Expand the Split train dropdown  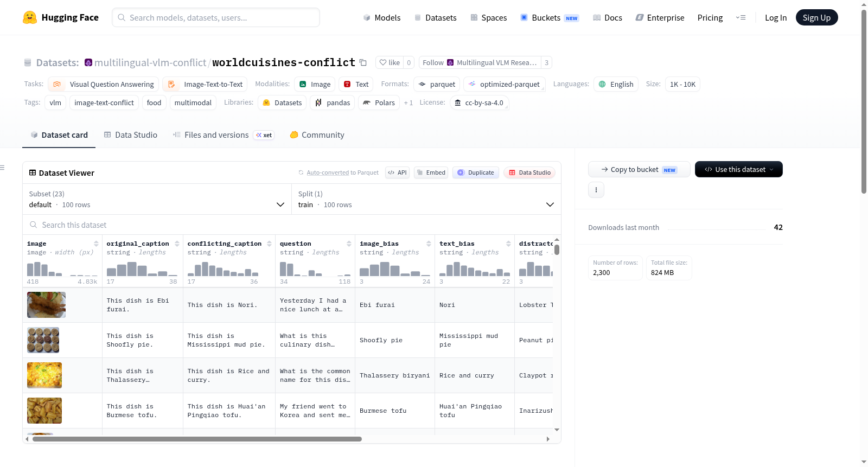click(426, 199)
